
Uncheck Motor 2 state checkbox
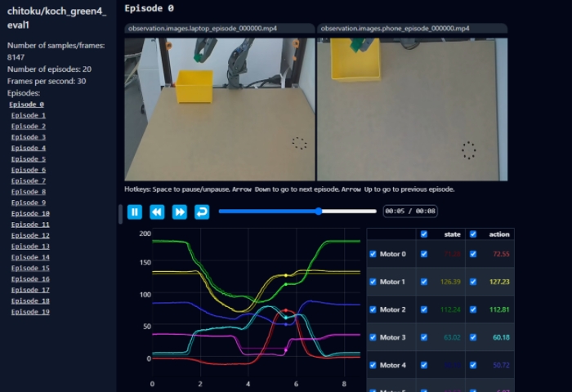coord(423,310)
